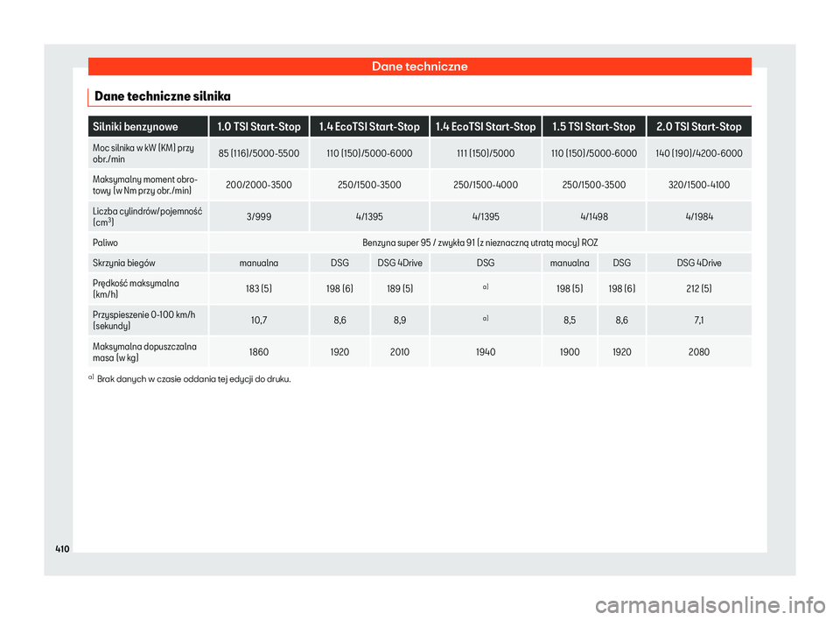Image resolution: width=840 pixels, height=620 pixels.
Task: Click the 'Moc silnika w kW (KM)' row label
Action: point(143,153)
